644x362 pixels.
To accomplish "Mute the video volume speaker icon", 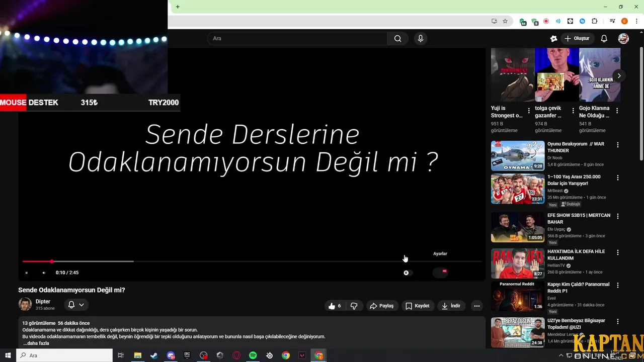I will pos(44,273).
